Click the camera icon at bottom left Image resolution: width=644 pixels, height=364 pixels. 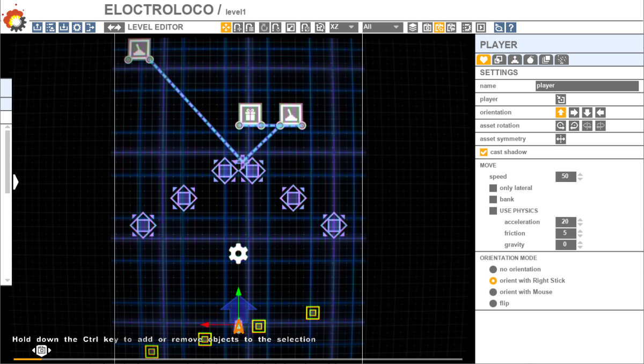pos(41,350)
